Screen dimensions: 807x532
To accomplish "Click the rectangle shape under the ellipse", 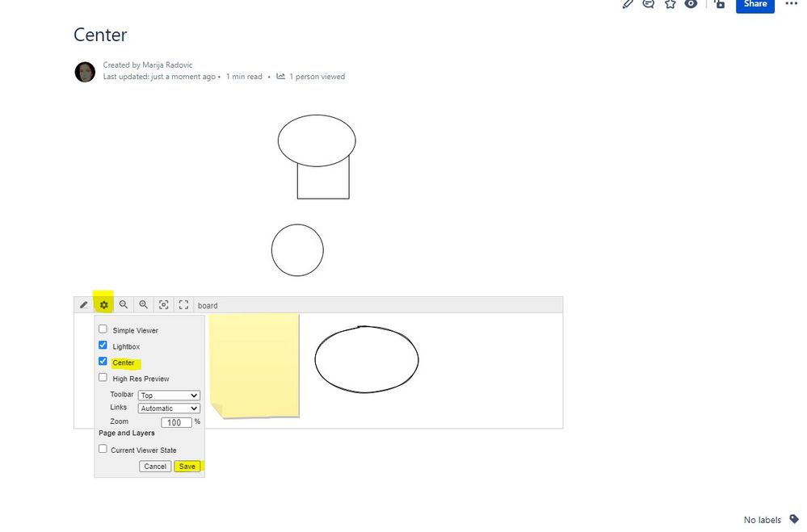I will 323,182.
